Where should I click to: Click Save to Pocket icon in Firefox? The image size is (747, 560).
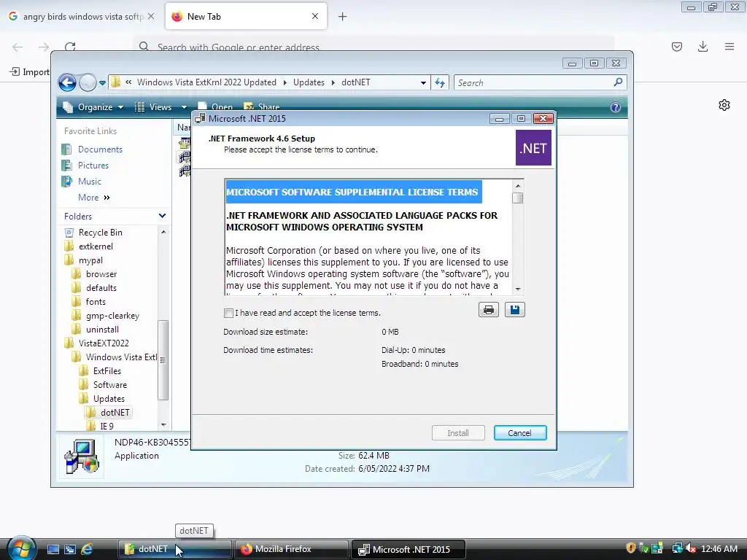click(x=676, y=46)
